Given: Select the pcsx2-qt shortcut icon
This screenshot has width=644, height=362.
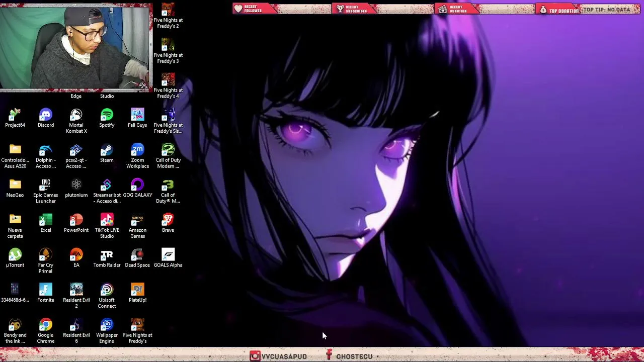Looking at the screenshot, I should [76, 156].
